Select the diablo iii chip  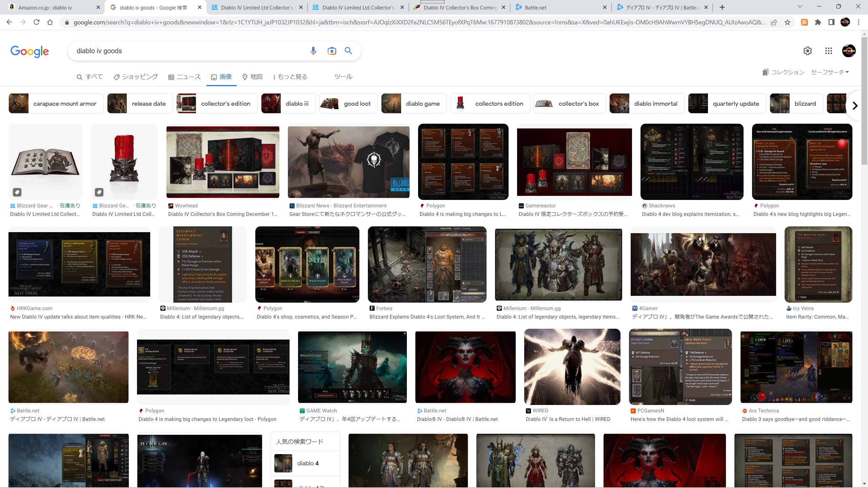(288, 104)
